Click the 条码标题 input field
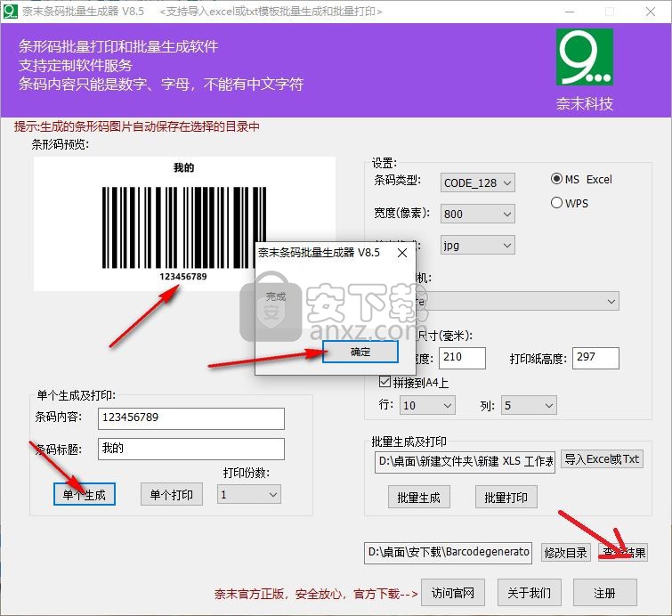Viewport: 672px width, 616px height. (191, 450)
